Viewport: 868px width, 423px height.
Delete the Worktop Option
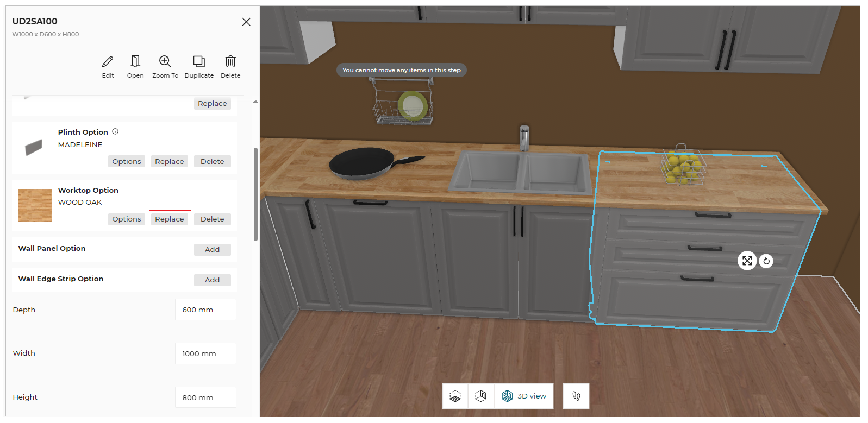point(213,219)
